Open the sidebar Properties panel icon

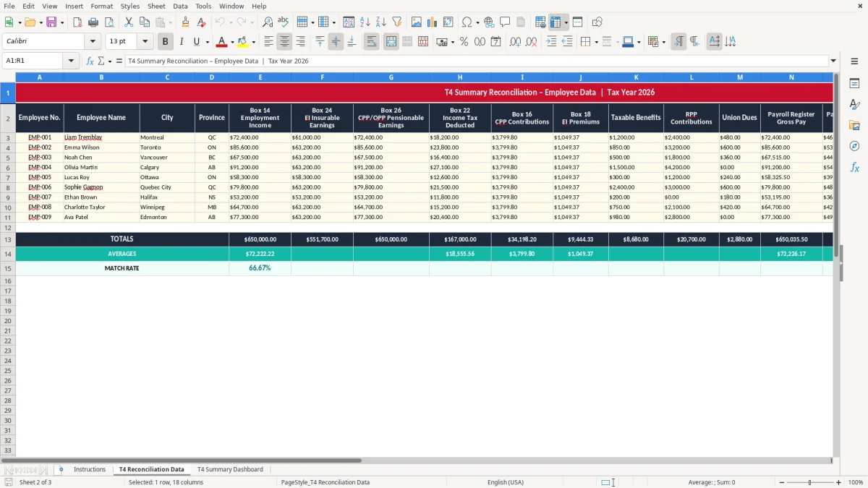(854, 84)
